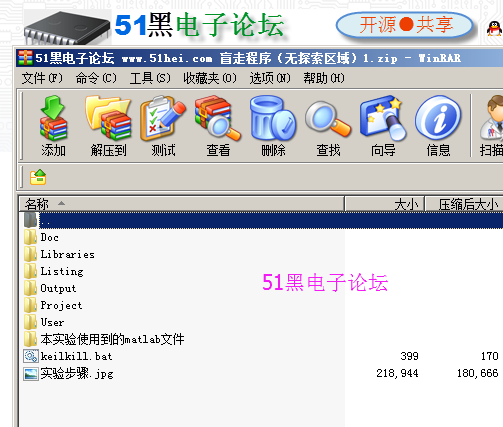The width and height of the screenshot is (503, 427).
Task: Click compressed size 170 of keilkill.bat
Action: click(x=489, y=356)
